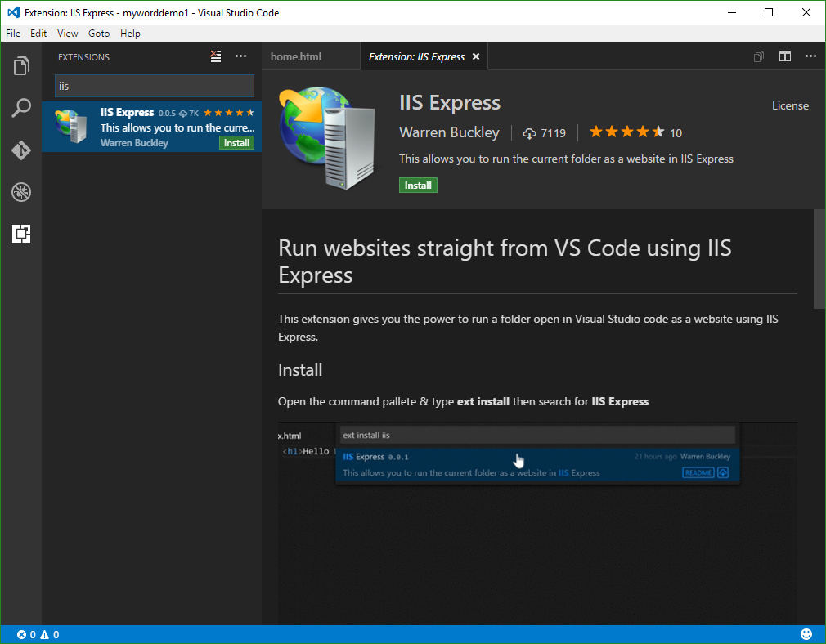Open the Git source control view

pyautogui.click(x=21, y=150)
